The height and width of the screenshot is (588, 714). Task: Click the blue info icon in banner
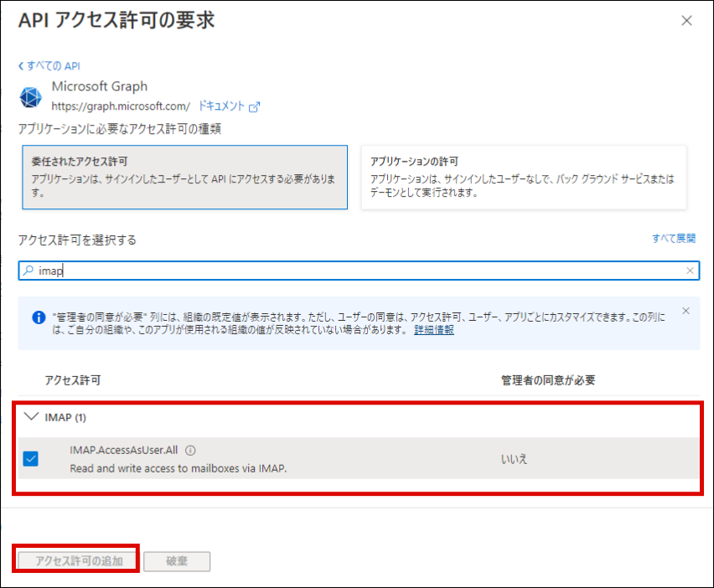tap(39, 317)
